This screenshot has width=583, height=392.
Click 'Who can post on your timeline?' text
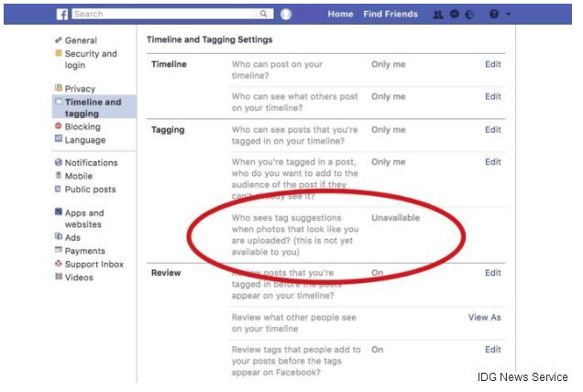(277, 70)
